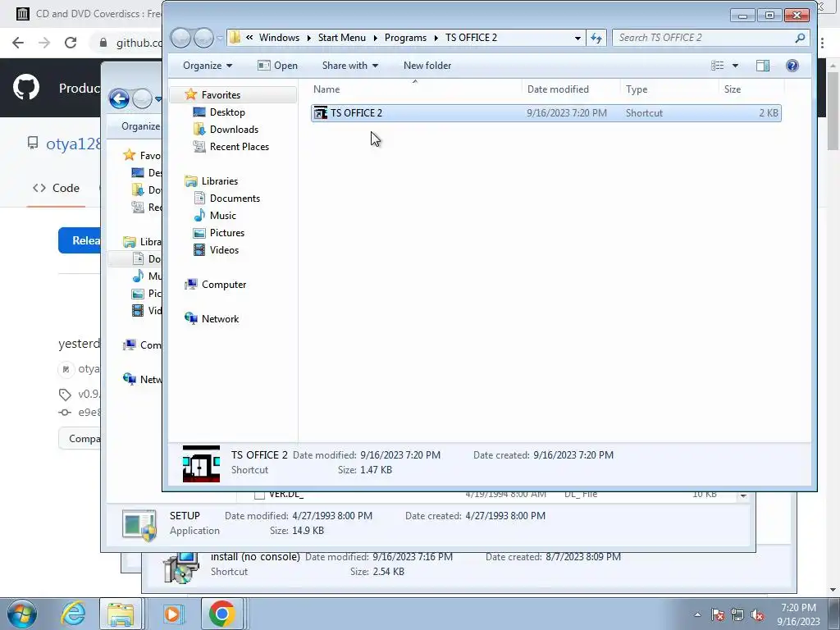Go back in Chrome browser

click(x=18, y=43)
